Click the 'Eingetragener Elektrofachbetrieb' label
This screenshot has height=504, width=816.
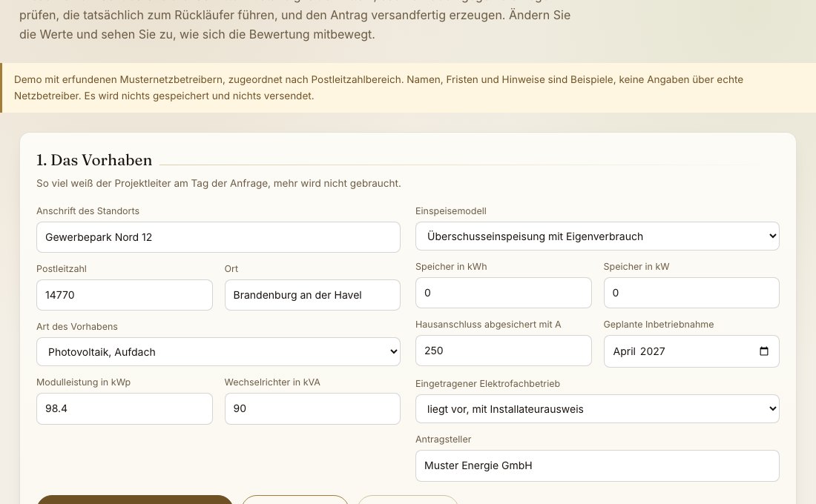coord(487,383)
